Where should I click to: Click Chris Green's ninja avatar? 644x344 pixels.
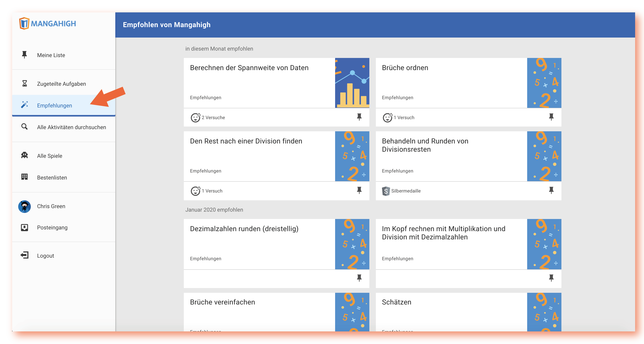[24, 206]
